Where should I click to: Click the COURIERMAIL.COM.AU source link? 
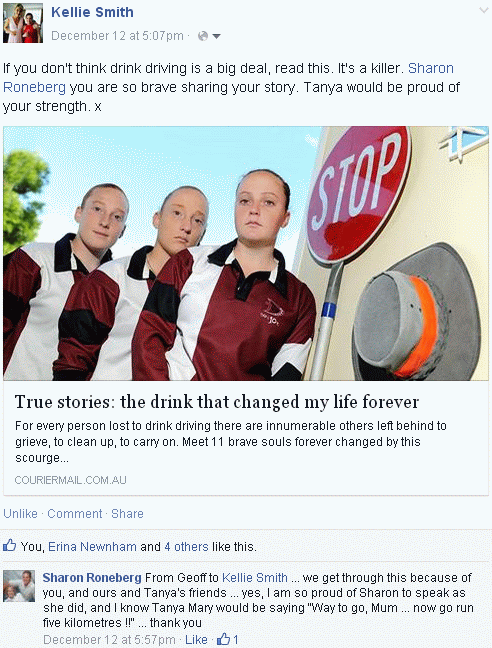pyautogui.click(x=71, y=480)
